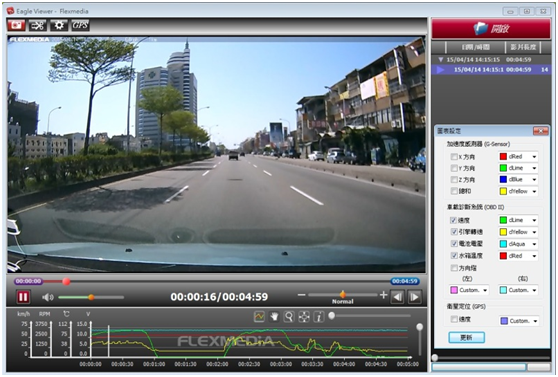The image size is (558, 377).
Task: Open the GPS map toolbar button
Action: (80, 25)
